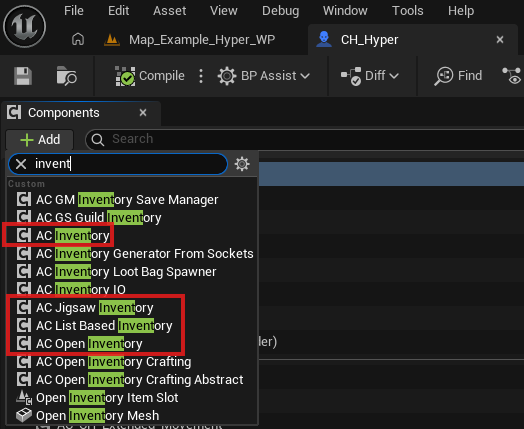Select AC GS Guild Inventory

(x=132, y=218)
